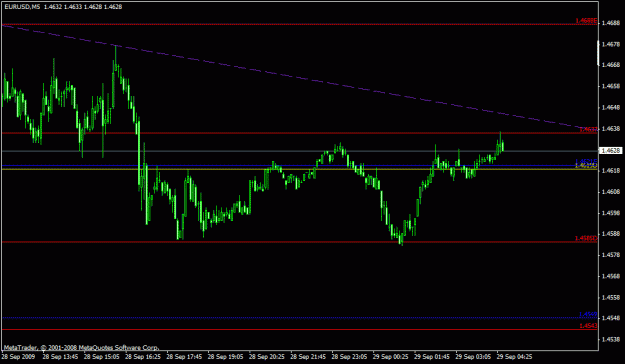Viewport: 625px width, 364px height.
Task: Select the red line label near 1.4588
Action: pos(586,238)
